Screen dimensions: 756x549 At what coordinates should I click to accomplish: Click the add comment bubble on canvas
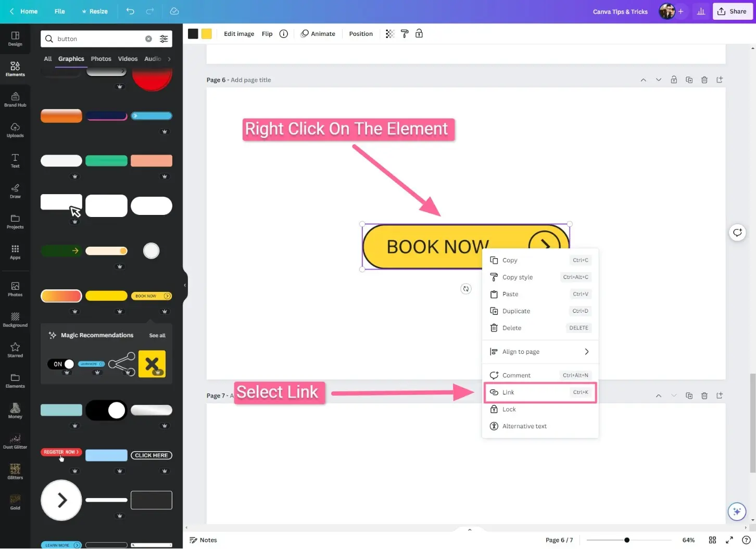click(737, 233)
